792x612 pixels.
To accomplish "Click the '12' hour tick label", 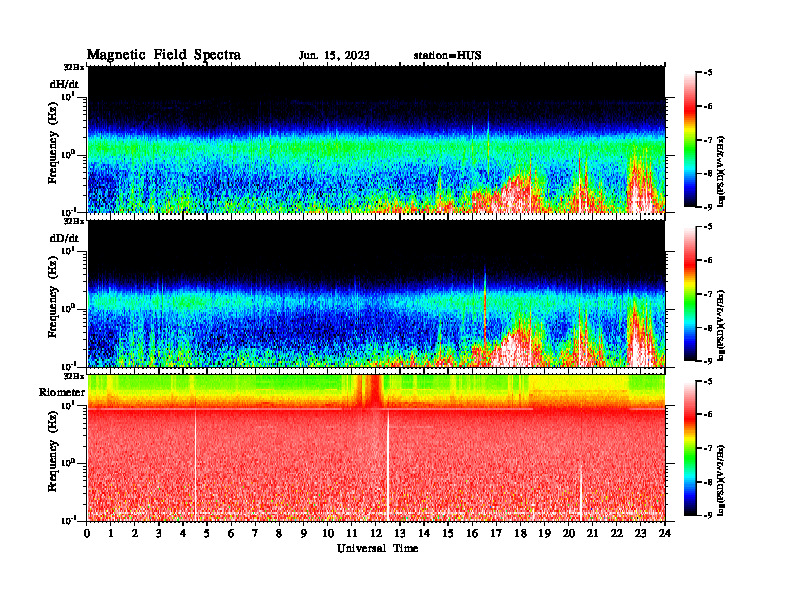I will tap(376, 533).
